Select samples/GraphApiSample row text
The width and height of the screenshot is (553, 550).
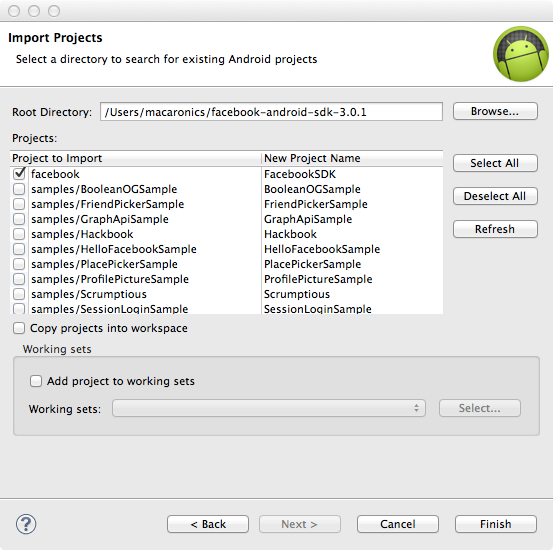pyautogui.click(x=100, y=219)
